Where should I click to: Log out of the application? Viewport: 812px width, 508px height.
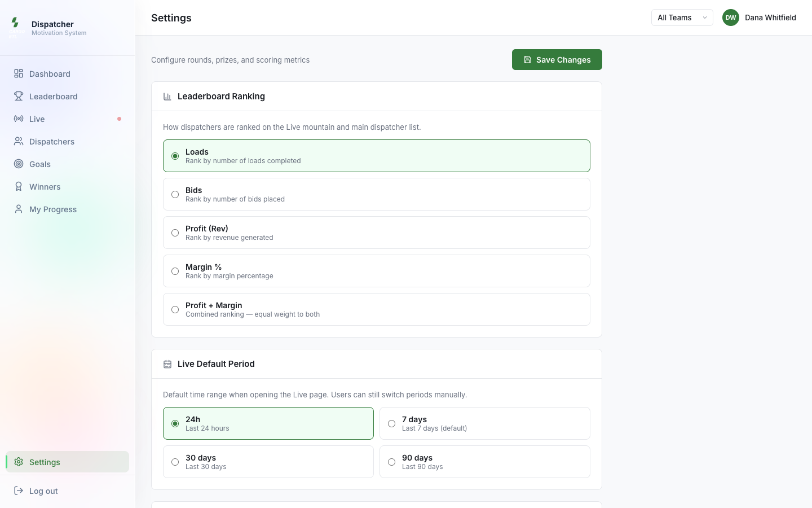(x=68, y=491)
